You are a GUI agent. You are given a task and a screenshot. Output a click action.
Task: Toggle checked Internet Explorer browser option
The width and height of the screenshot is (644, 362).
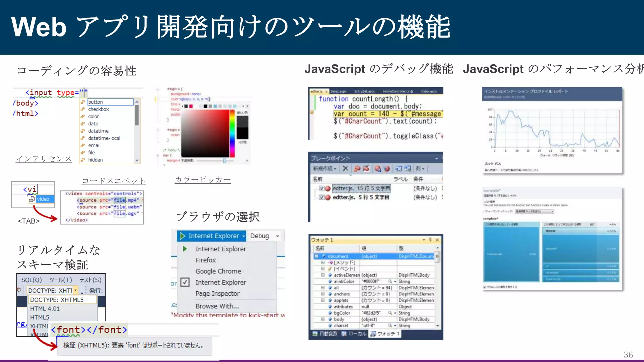pyautogui.click(x=185, y=282)
